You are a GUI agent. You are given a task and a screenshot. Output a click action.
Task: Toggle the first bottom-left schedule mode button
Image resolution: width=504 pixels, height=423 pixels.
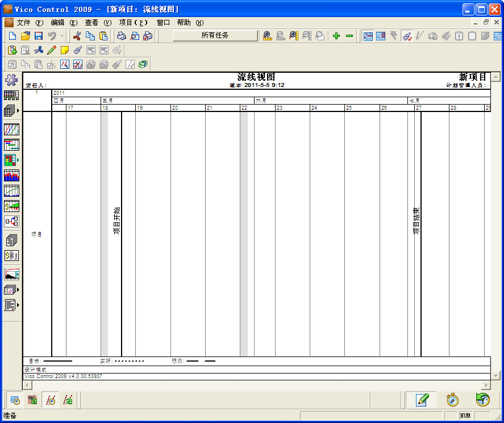[14, 400]
